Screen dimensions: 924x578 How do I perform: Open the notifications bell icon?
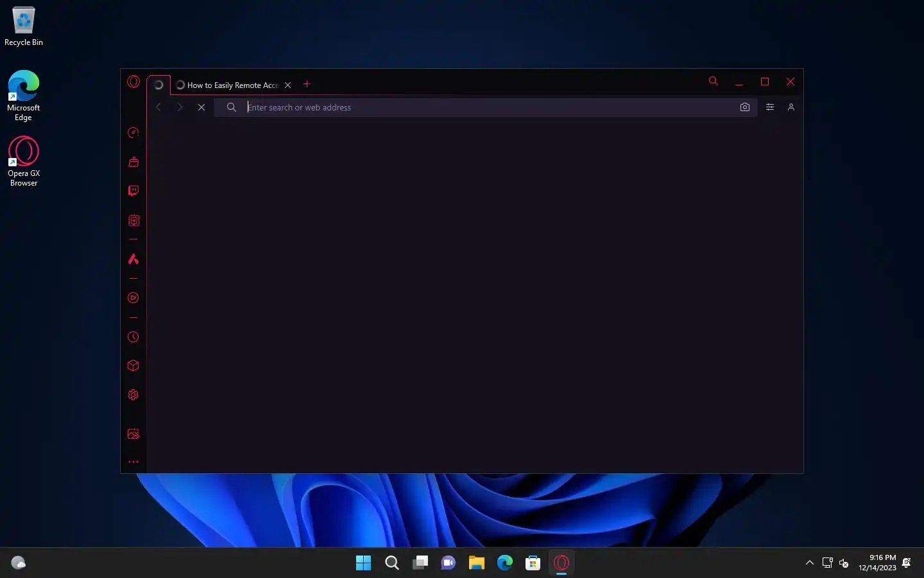tap(907, 563)
